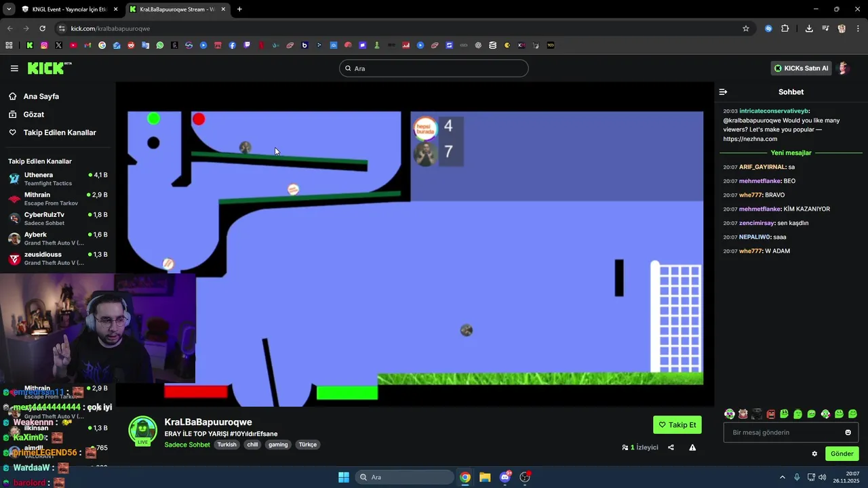Viewport: 868px width, 488px height.
Task: Open Takip Edilen Kanallar menu item
Action: click(x=60, y=133)
